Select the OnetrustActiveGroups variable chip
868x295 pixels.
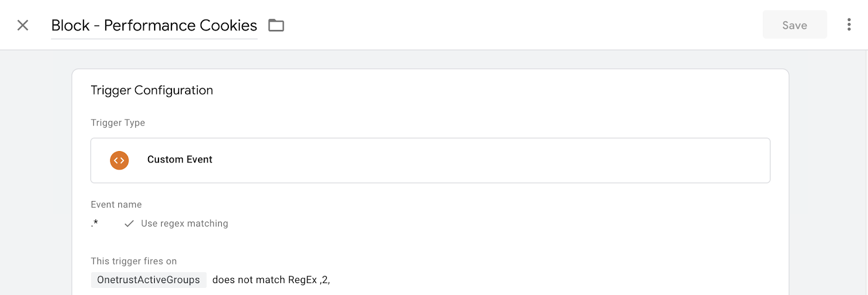(x=149, y=280)
